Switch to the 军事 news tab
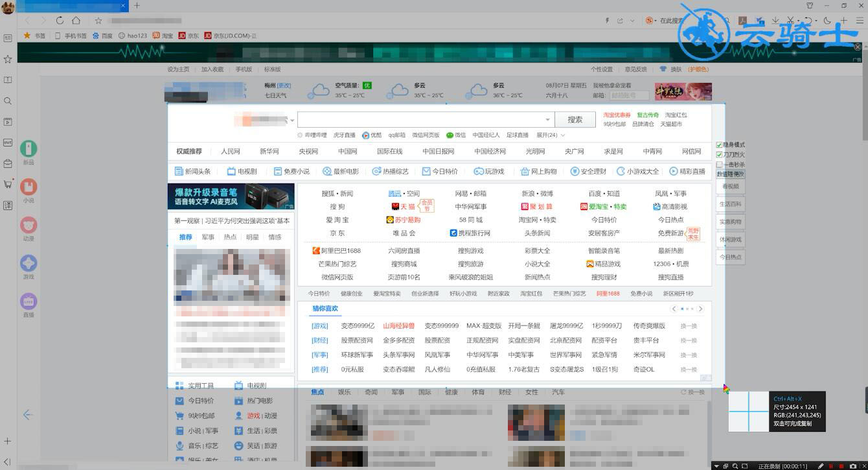Image resolution: width=868 pixels, height=470 pixels. click(208, 237)
